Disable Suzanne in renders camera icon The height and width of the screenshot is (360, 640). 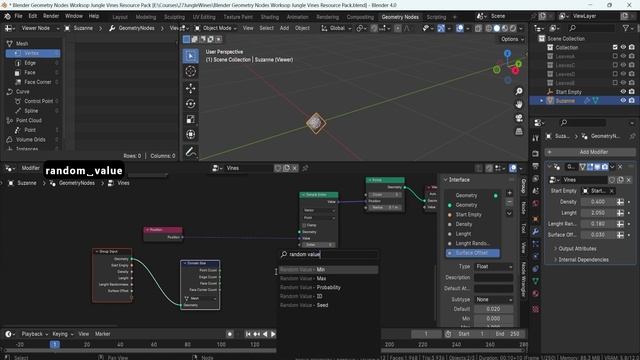(632, 100)
